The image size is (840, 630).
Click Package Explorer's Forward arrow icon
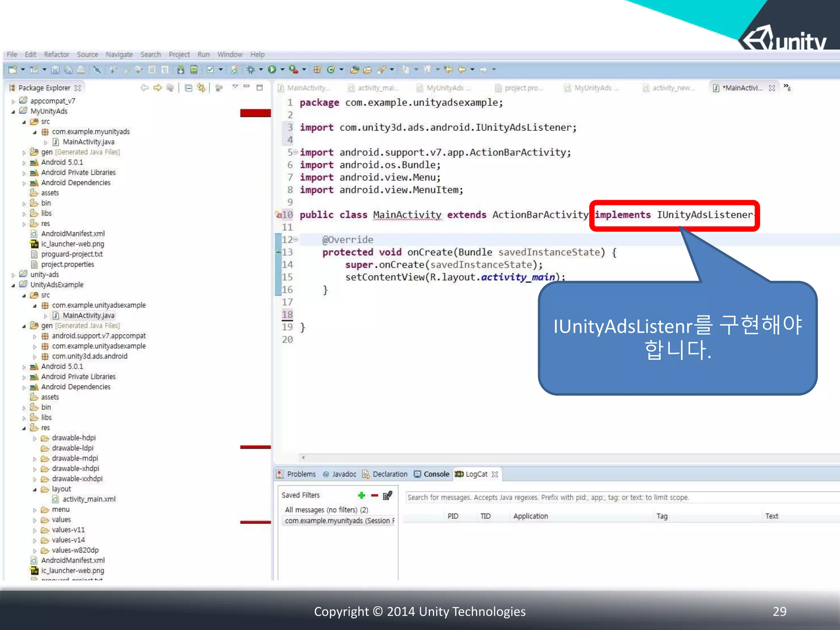pyautogui.click(x=157, y=88)
